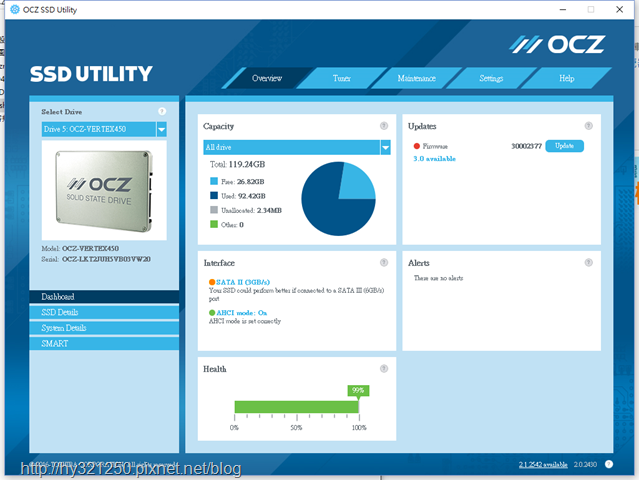
Task: Click the OCZ logo in header
Action: pyautogui.click(x=557, y=44)
